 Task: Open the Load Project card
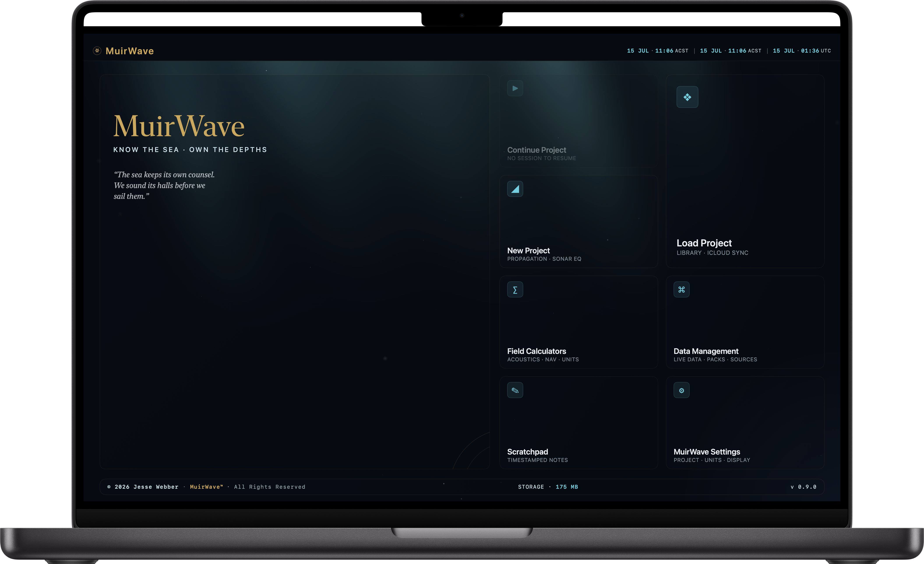click(x=745, y=171)
